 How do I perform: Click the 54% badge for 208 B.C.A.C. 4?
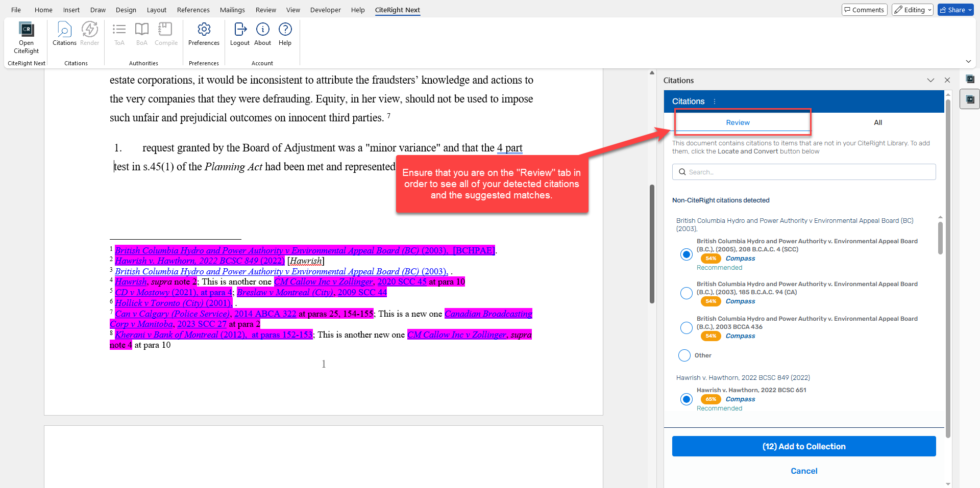point(710,259)
